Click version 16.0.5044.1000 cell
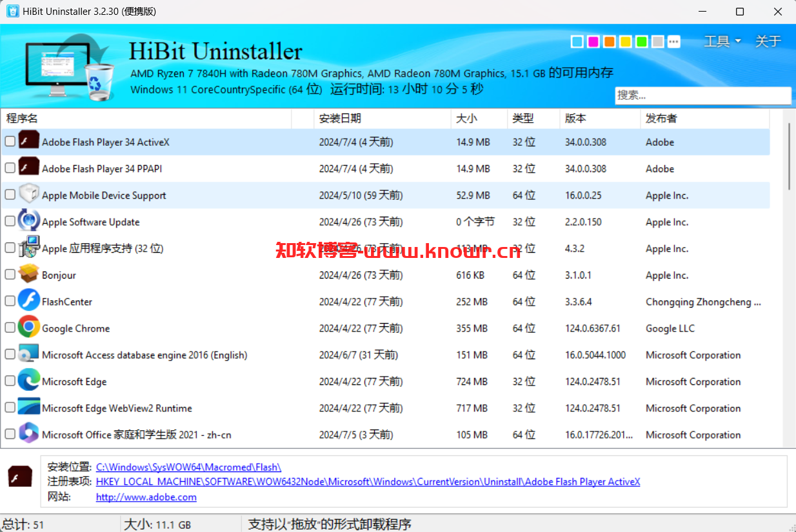Image resolution: width=796 pixels, height=532 pixels. point(595,355)
